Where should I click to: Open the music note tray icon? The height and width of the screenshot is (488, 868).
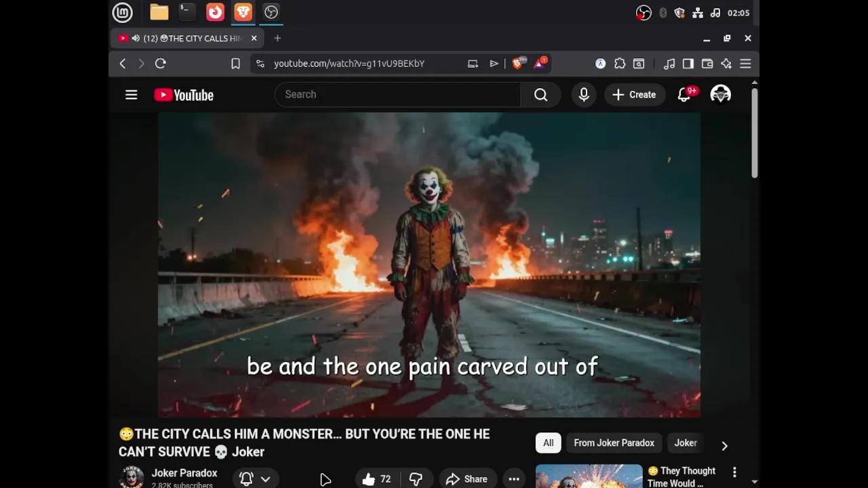[715, 13]
